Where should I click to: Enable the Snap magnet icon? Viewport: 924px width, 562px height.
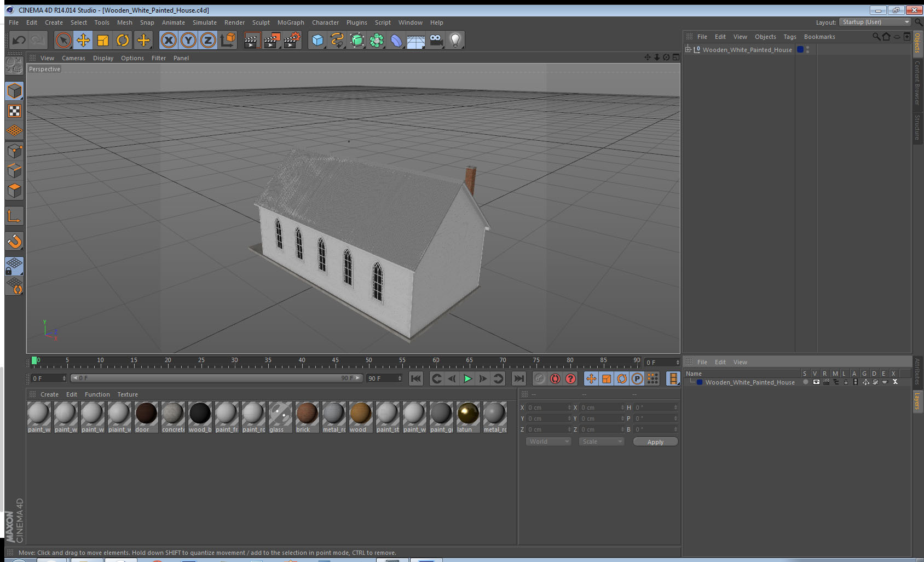pyautogui.click(x=14, y=241)
